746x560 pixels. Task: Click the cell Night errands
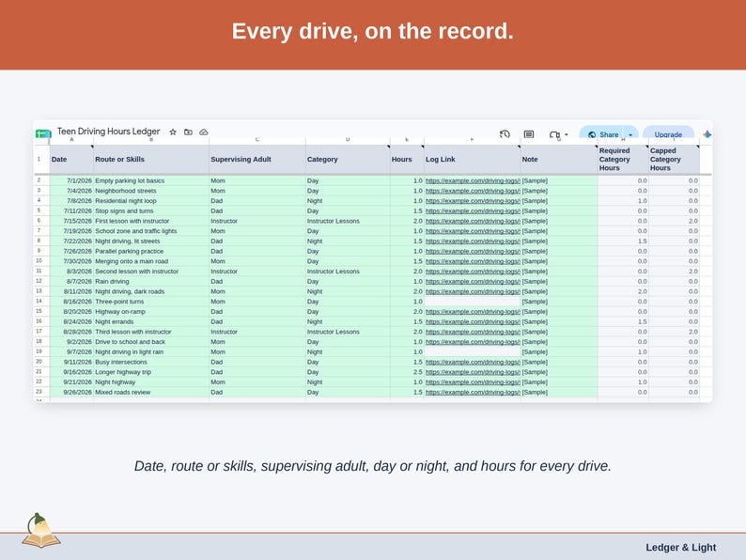(x=151, y=321)
